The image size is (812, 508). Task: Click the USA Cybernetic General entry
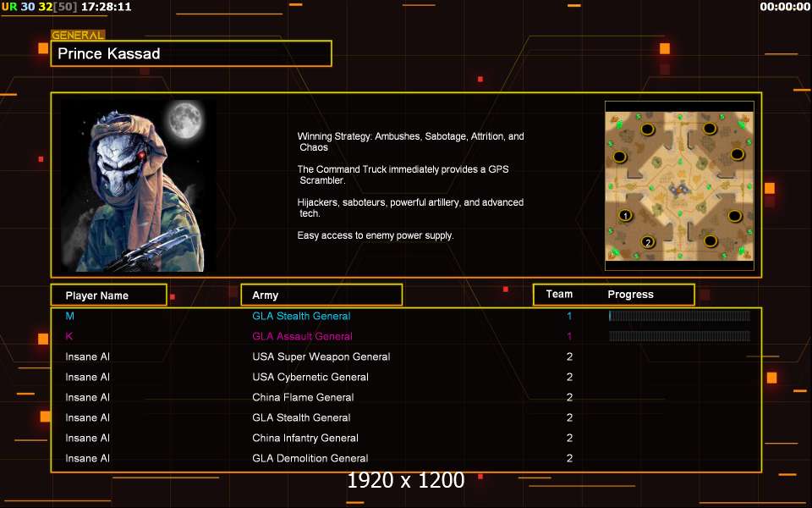tap(310, 377)
